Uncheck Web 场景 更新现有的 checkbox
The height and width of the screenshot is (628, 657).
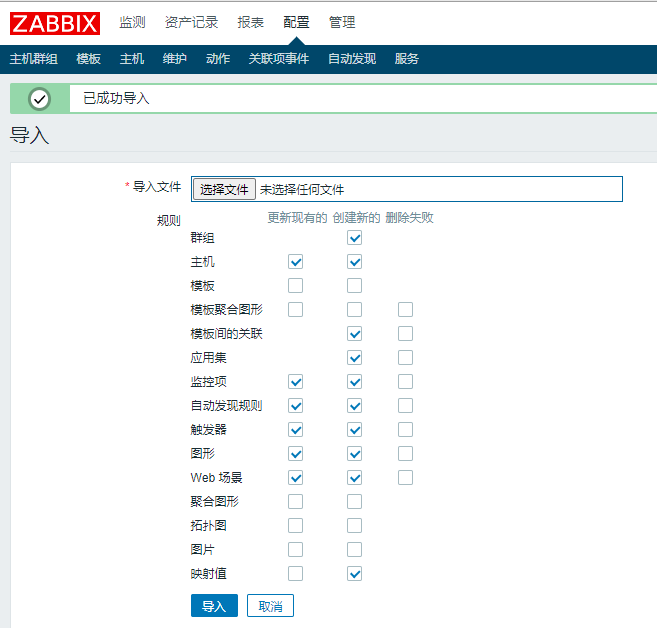point(295,478)
